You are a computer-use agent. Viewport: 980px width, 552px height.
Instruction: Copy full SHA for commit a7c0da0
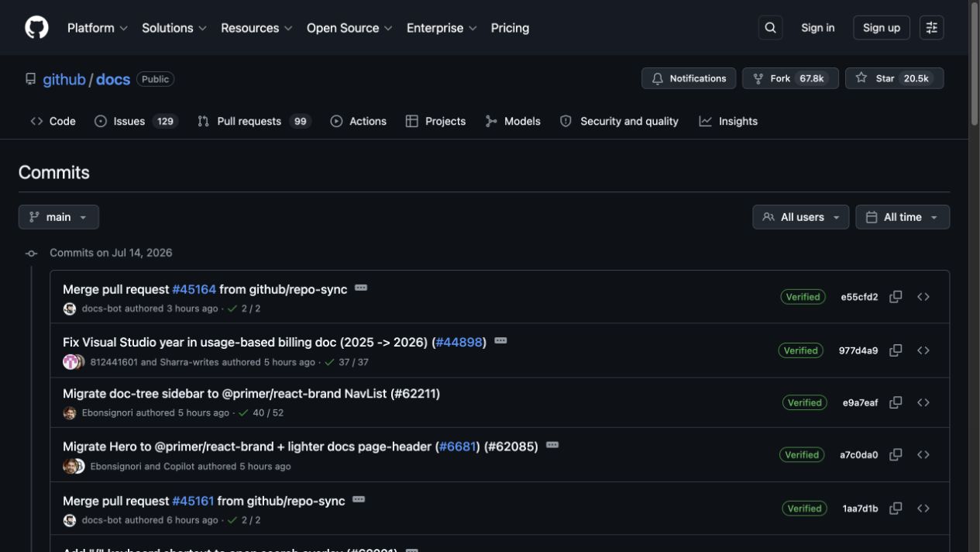[x=896, y=455]
